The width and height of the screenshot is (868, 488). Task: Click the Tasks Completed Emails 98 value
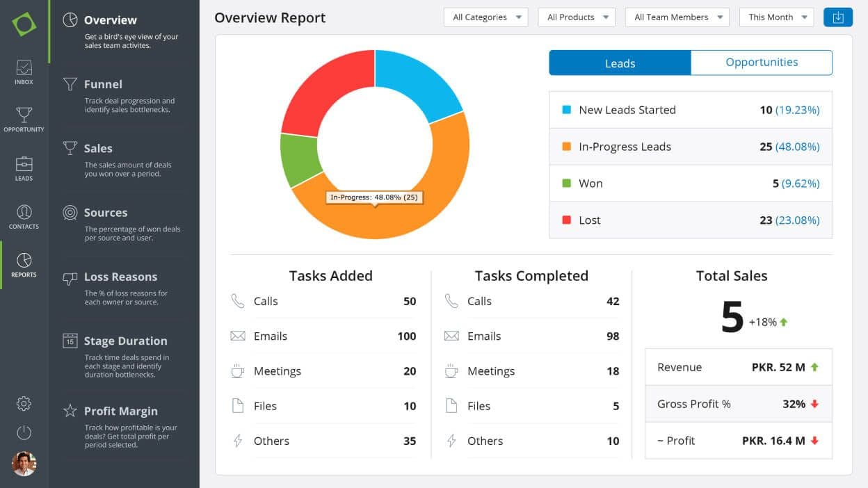[613, 336]
